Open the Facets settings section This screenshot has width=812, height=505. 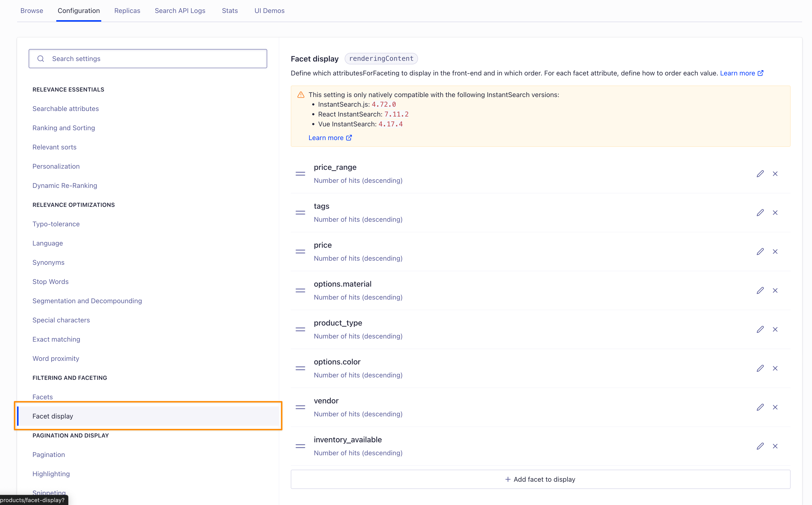(43, 397)
